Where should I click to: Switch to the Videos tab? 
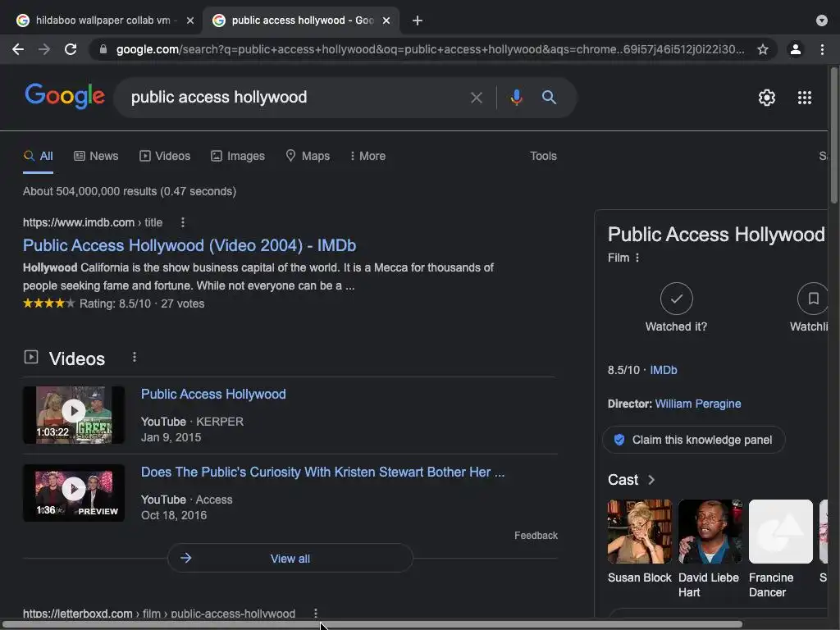(165, 156)
